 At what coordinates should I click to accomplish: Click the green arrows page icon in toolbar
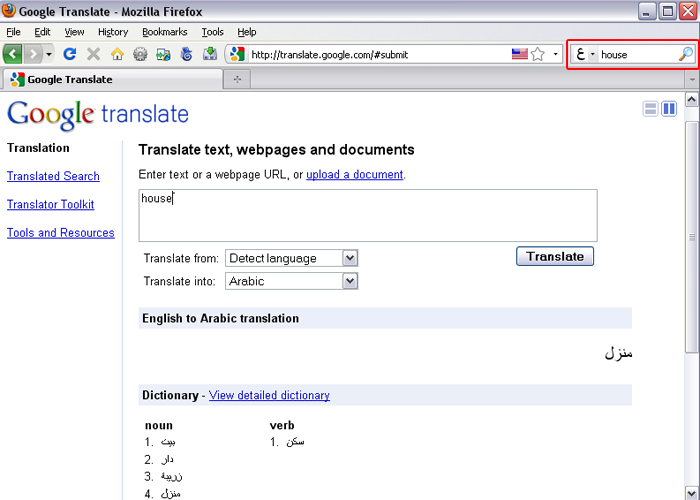click(163, 54)
